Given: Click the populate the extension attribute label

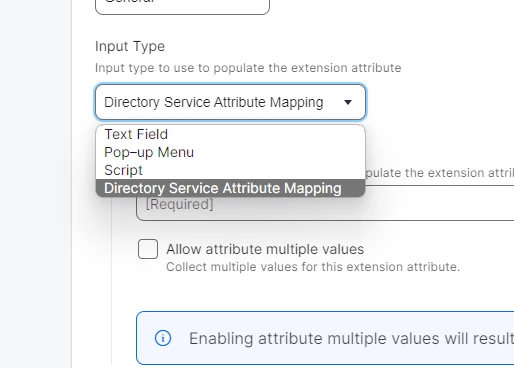Looking at the screenshot, I should [x=440, y=173].
